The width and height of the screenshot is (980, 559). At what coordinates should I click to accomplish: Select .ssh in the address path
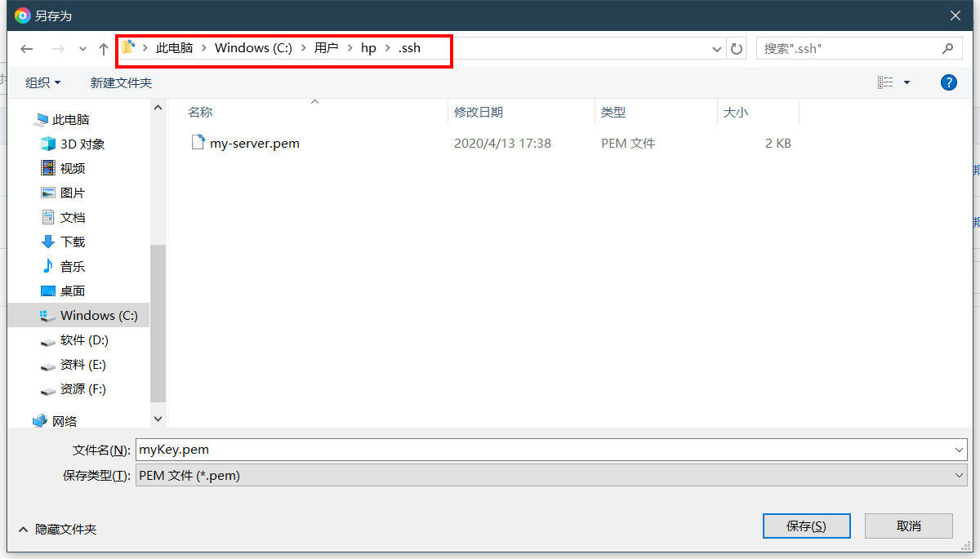coord(409,48)
